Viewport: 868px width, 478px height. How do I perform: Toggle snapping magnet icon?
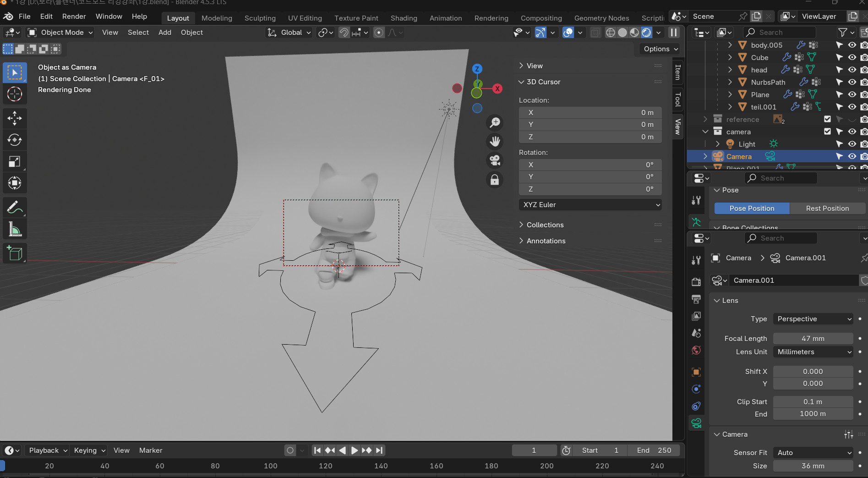344,33
